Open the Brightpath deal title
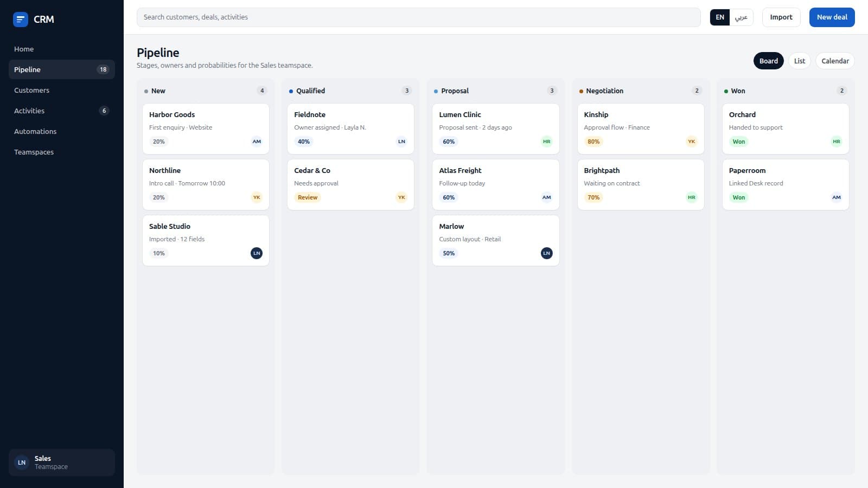This screenshot has width=868, height=488. coord(602,171)
